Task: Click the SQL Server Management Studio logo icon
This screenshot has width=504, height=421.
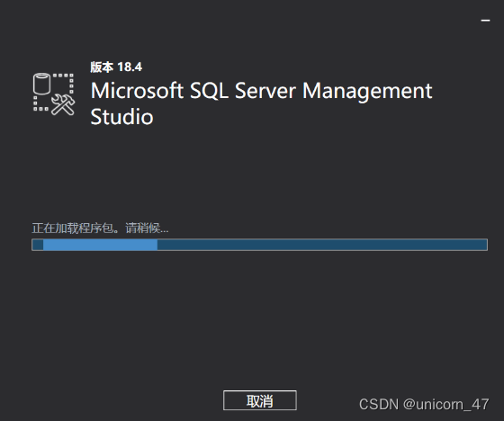Action: point(54,94)
